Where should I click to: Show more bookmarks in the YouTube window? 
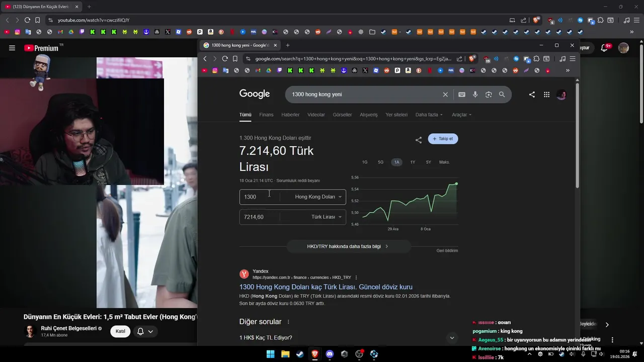(632, 32)
